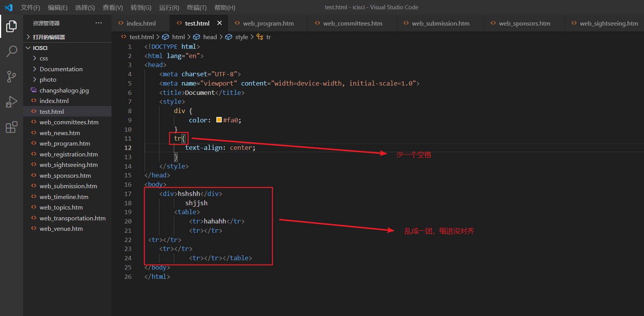644x316 pixels.
Task: Open the Run and Debug view
Action: [12, 102]
